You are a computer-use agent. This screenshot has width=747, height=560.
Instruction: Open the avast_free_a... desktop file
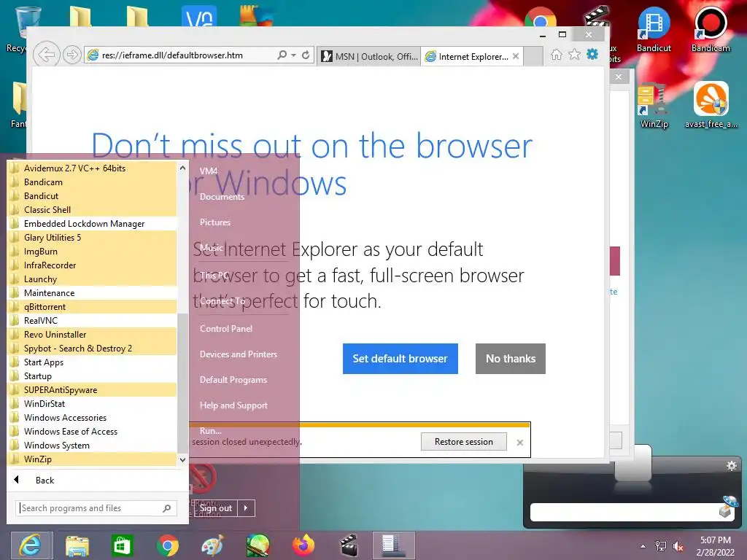711,105
